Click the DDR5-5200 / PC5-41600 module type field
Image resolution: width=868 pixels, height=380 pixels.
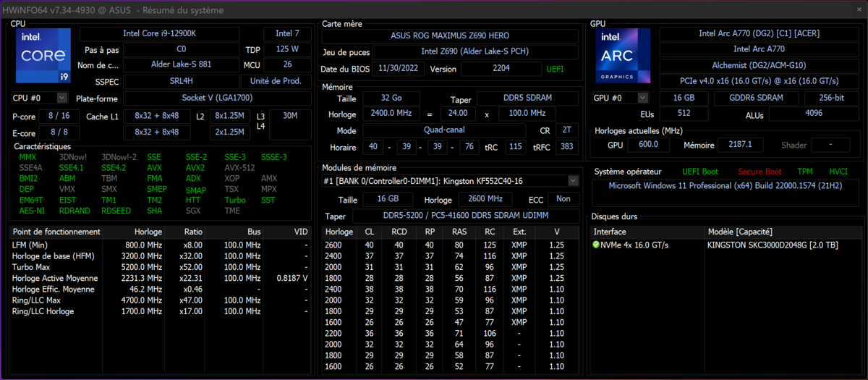pos(465,216)
